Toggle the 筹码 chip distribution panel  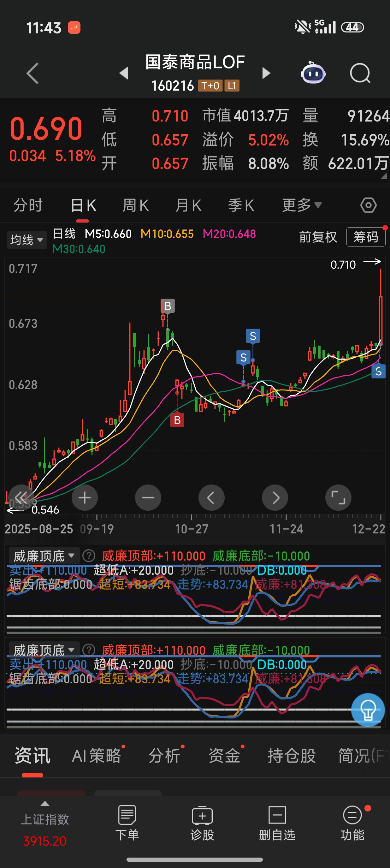[x=365, y=237]
